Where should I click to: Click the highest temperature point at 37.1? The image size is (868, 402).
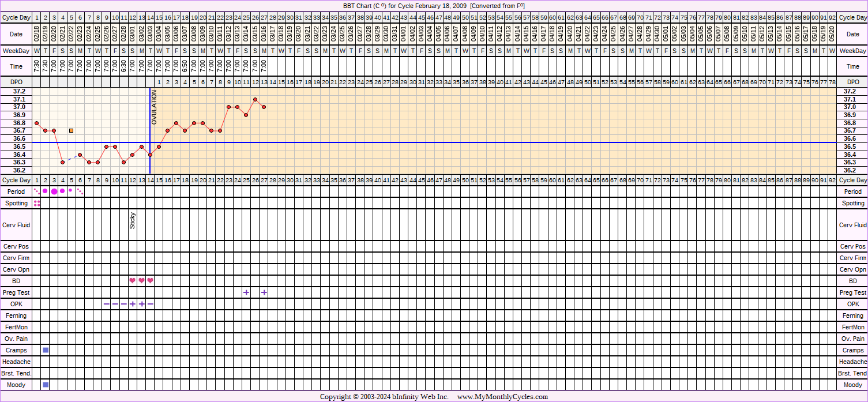pos(255,99)
